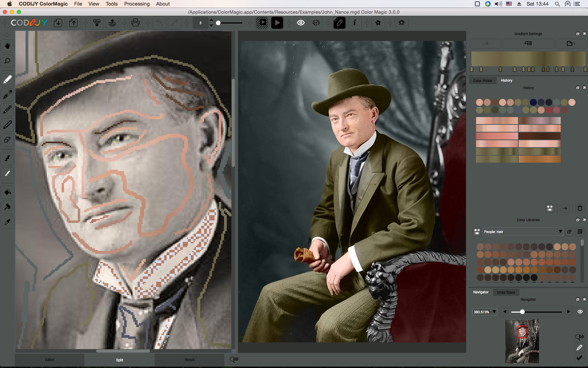The image size is (588, 368).
Task: Switch to the Color Picker tab
Action: tap(483, 81)
